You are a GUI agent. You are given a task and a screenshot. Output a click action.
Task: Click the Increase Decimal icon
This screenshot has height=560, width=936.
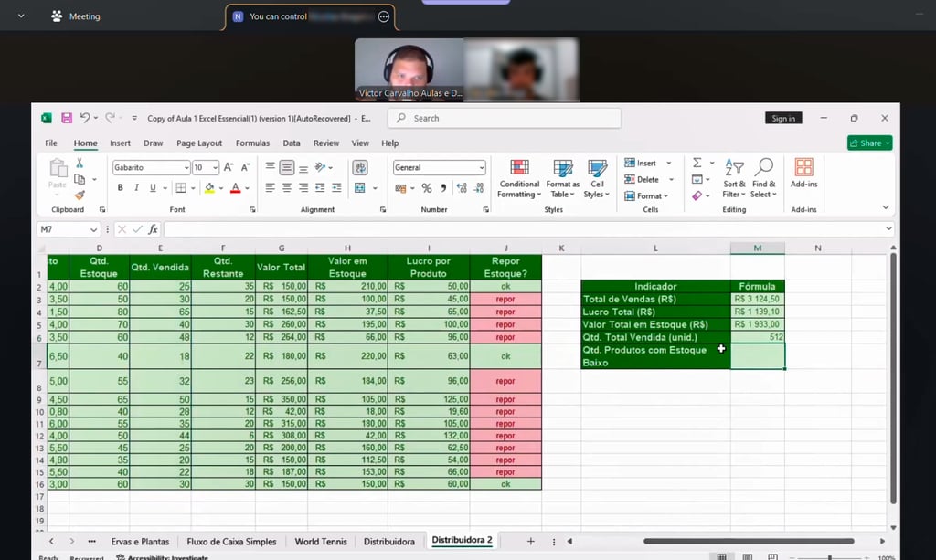point(462,188)
